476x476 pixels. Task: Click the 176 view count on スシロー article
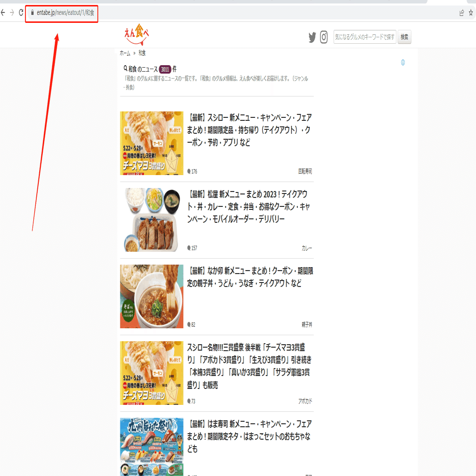click(192, 172)
